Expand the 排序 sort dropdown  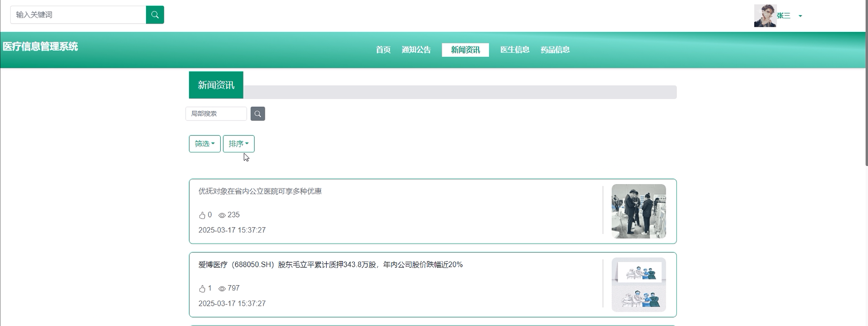click(239, 144)
